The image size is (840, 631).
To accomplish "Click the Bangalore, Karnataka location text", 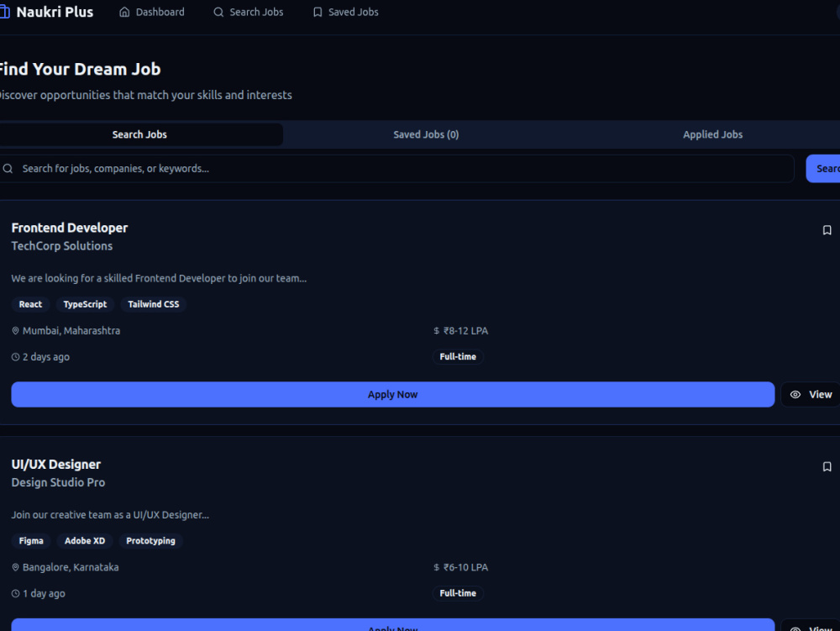I will click(71, 568).
